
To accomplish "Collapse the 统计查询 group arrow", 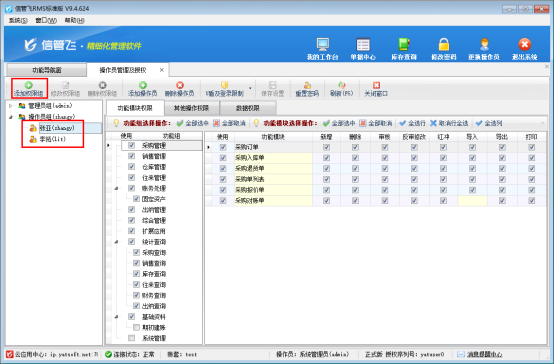I will click(116, 242).
